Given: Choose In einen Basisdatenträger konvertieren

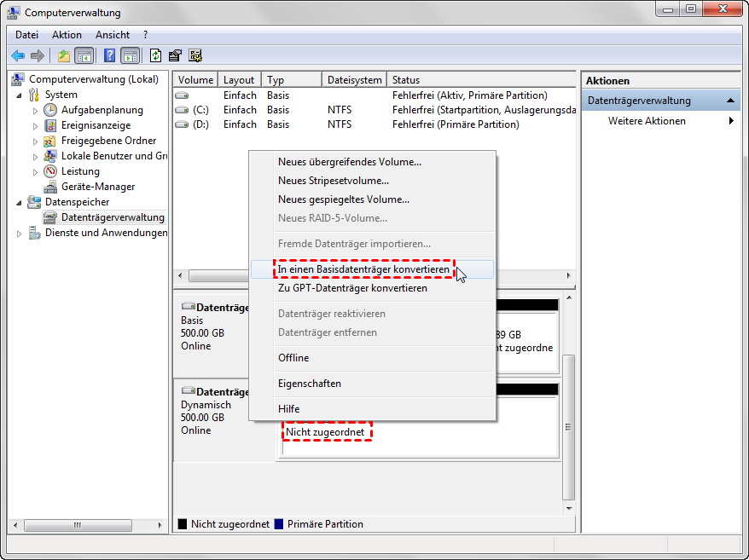Looking at the screenshot, I should [x=372, y=269].
